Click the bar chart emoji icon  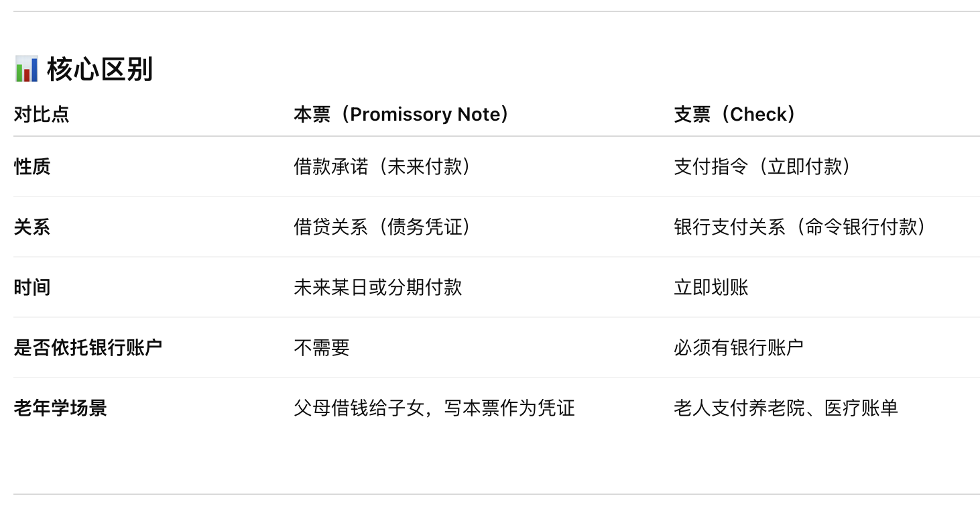pos(27,70)
